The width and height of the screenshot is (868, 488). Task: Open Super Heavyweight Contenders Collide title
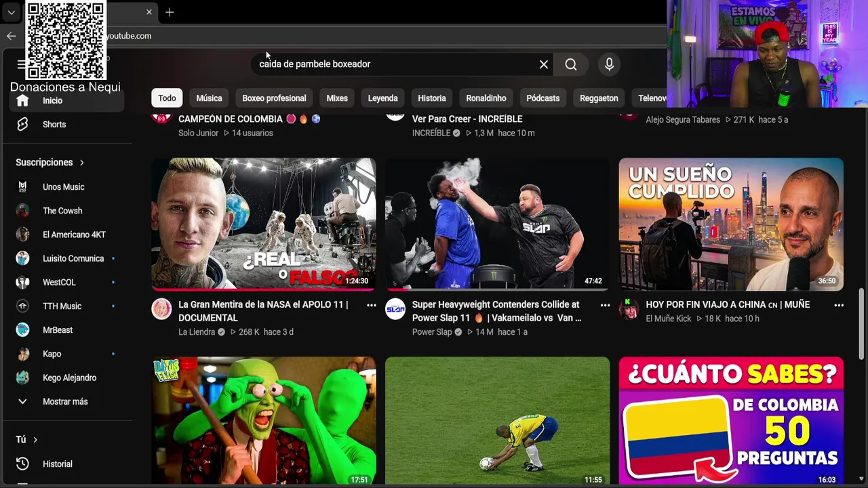496,311
